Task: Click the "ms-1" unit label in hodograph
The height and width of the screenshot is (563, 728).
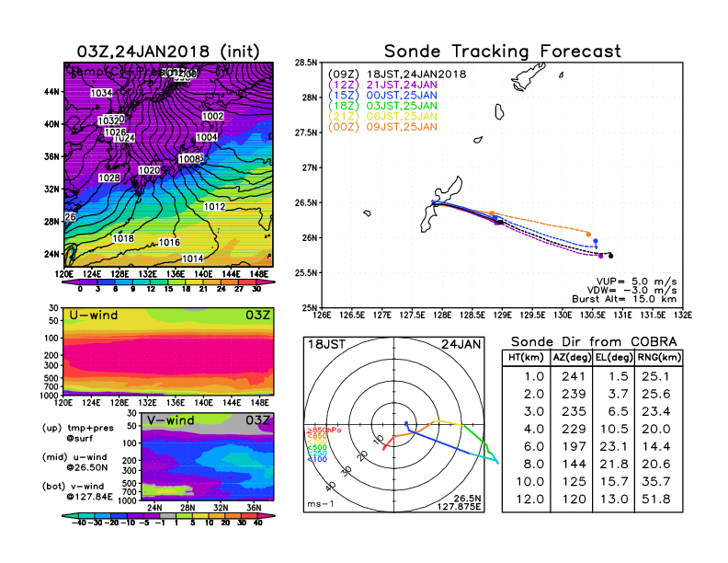Action: coord(321,504)
